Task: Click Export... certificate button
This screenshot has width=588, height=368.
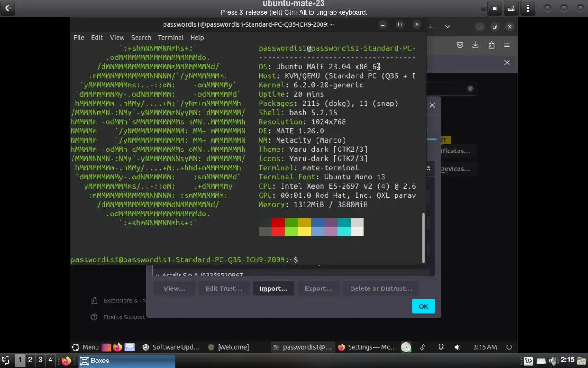Action: pyautogui.click(x=319, y=288)
